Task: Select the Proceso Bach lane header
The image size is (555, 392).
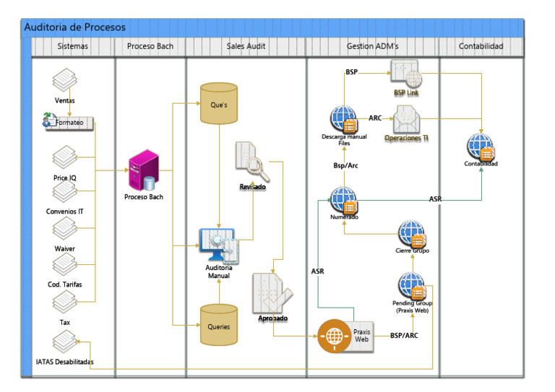Action: click(150, 46)
